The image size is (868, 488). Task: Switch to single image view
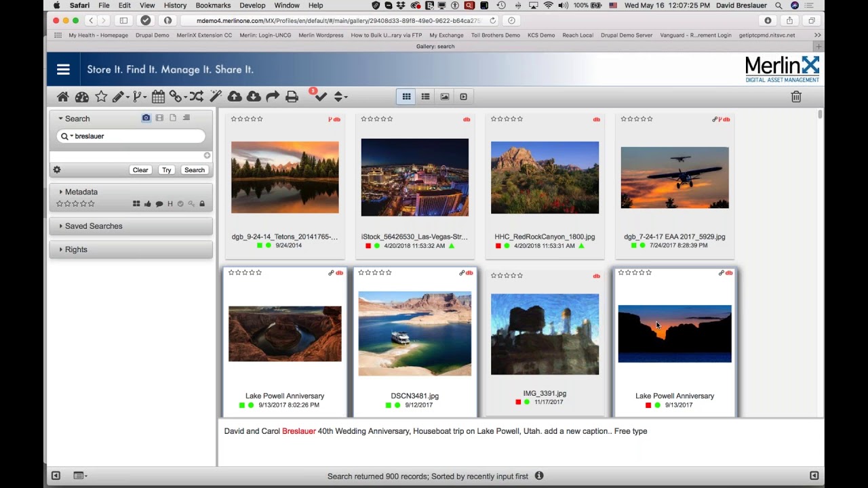pyautogui.click(x=444, y=97)
